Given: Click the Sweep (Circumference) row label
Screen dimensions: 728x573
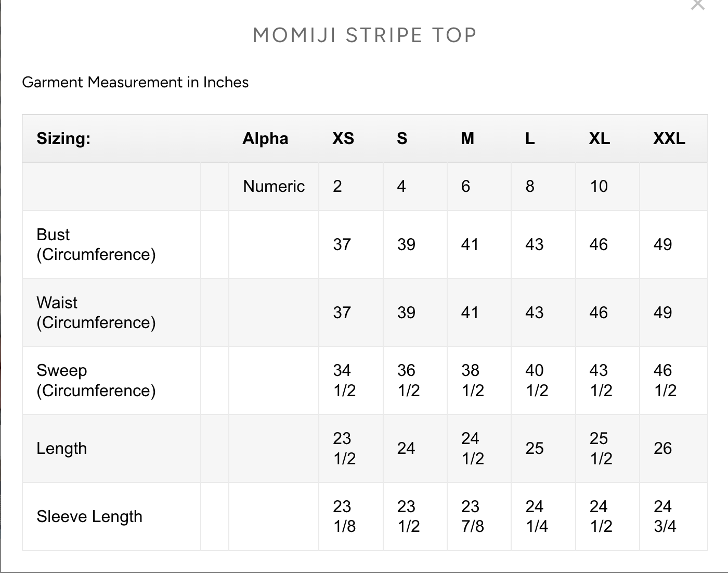Looking at the screenshot, I should [96, 380].
